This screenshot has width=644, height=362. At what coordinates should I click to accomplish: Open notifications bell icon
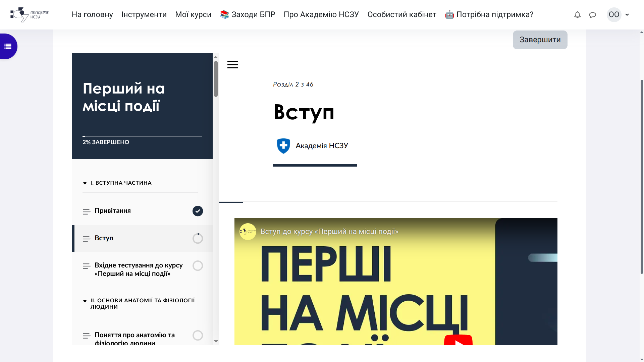pyautogui.click(x=577, y=15)
